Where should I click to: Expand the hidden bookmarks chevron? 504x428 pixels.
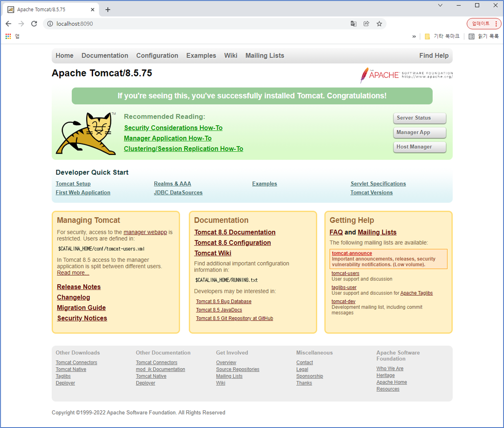point(414,36)
